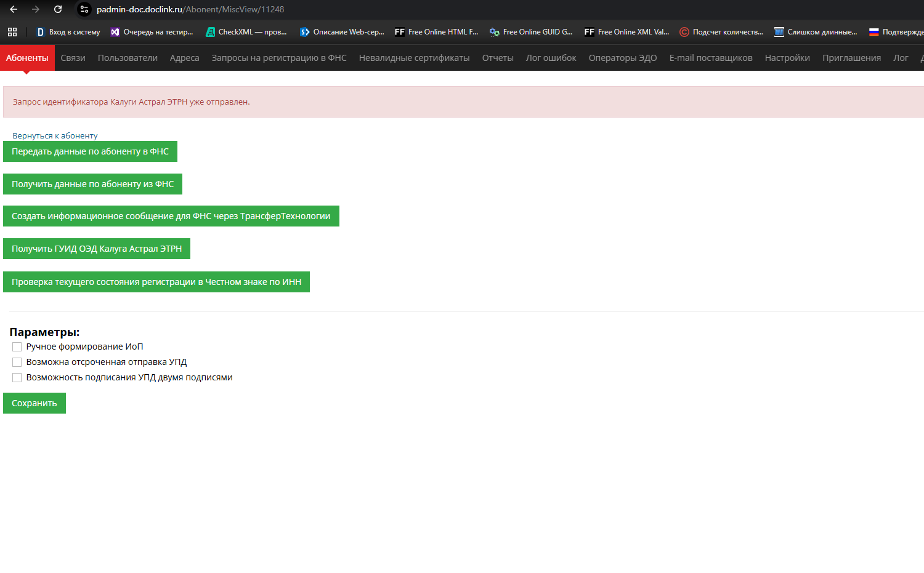The width and height of the screenshot is (924, 573).
Task: Open 'Вход в систему' bookmark
Action: [68, 32]
